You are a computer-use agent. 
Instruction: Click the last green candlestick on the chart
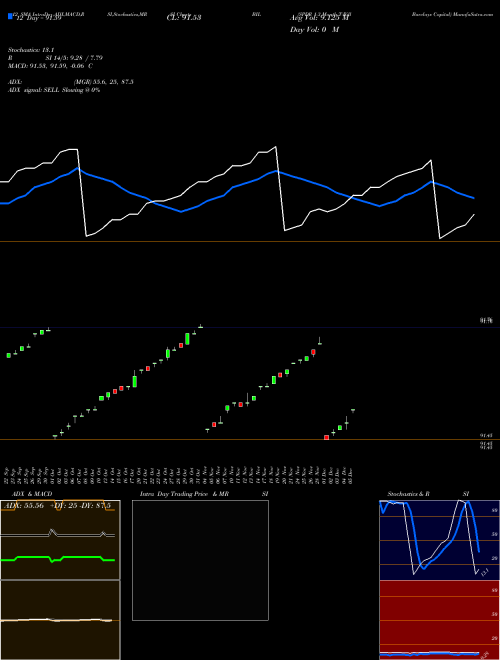tap(353, 410)
